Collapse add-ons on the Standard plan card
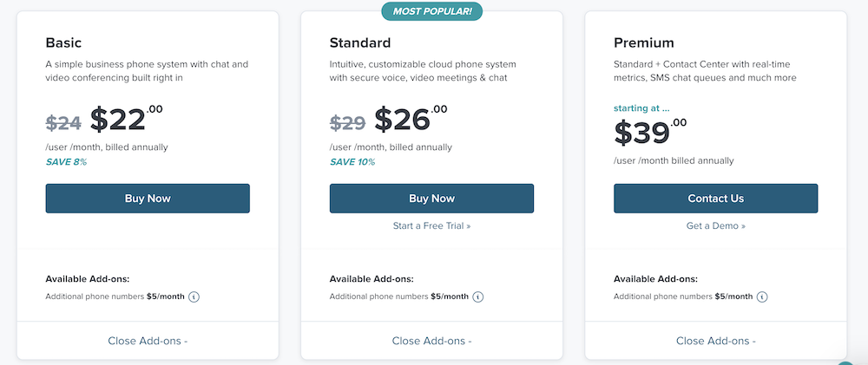Viewport: 868px width, 365px height. tap(431, 341)
